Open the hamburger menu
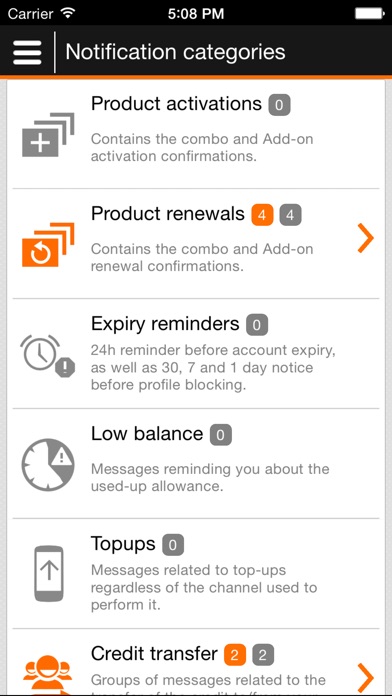The width and height of the screenshot is (392, 696). [x=27, y=52]
